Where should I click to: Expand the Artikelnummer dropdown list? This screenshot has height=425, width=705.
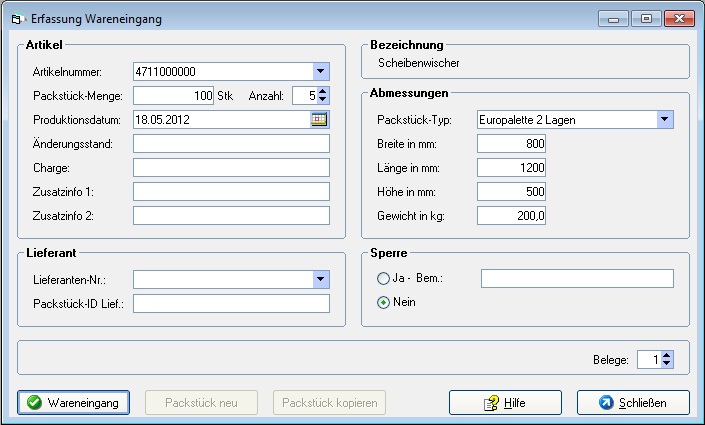[320, 72]
